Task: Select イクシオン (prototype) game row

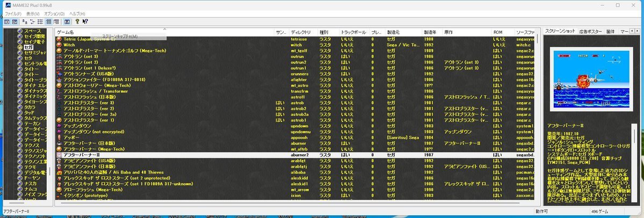Action: coord(295,195)
